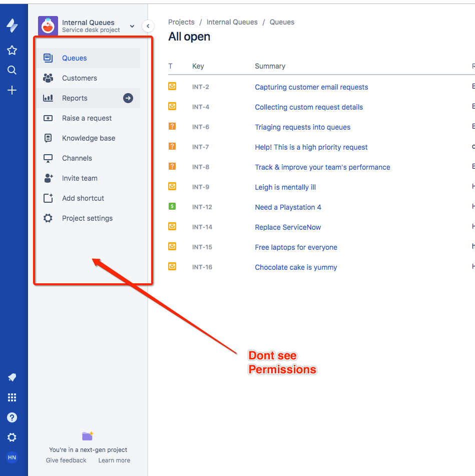Open Help! This is a high priority request
Image resolution: width=475 pixels, height=476 pixels.
[311, 147]
